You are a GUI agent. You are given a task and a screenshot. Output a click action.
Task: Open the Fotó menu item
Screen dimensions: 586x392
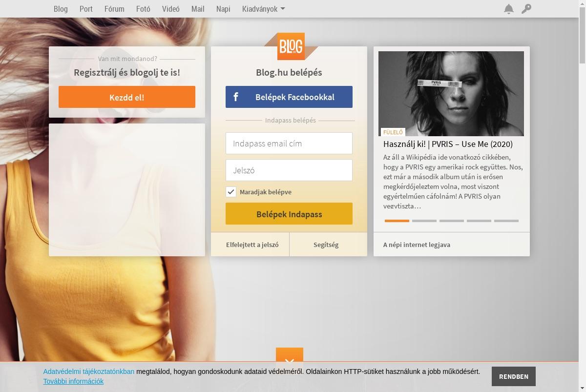coord(143,9)
